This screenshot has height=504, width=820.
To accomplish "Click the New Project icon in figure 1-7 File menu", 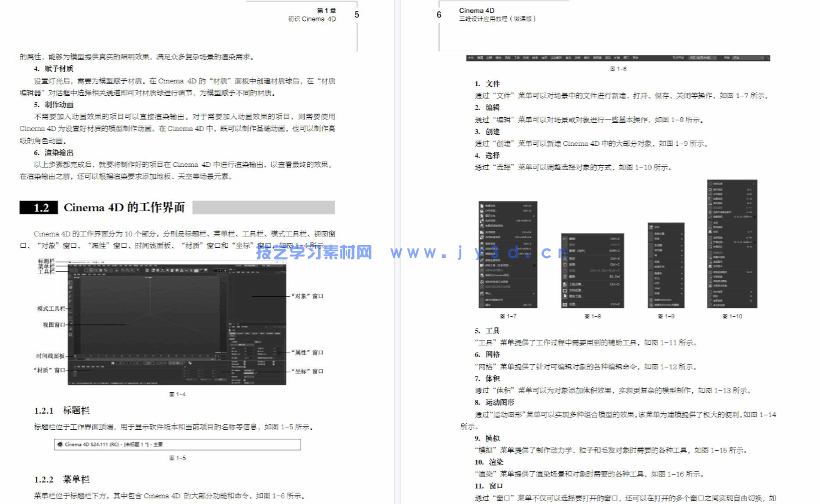I will pos(482,206).
